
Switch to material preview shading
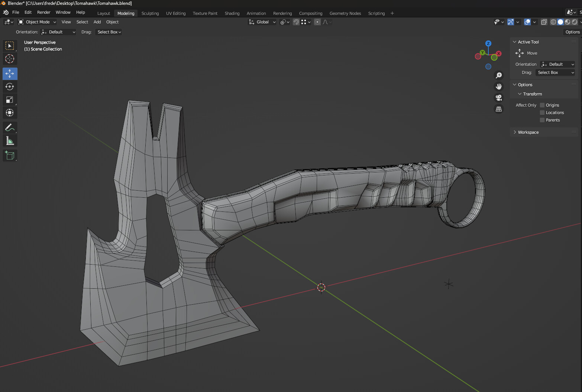(x=568, y=22)
